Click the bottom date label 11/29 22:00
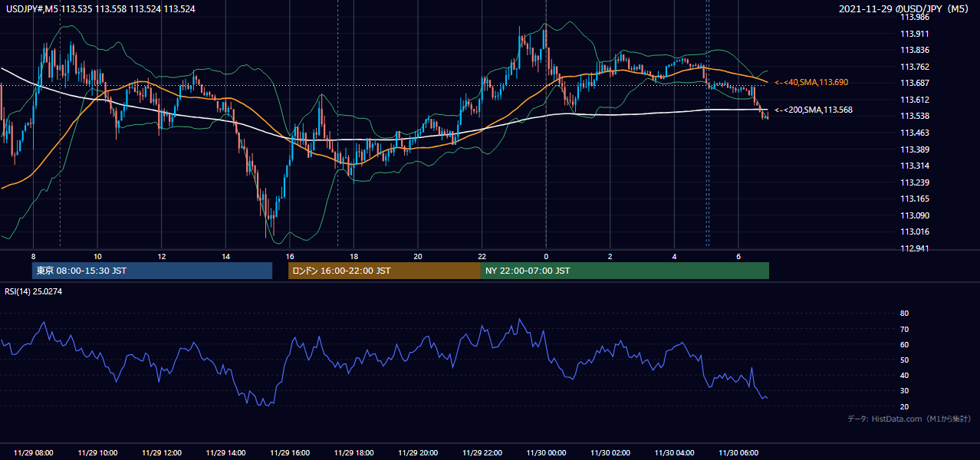Screen dimensions: 980x460 (482, 453)
